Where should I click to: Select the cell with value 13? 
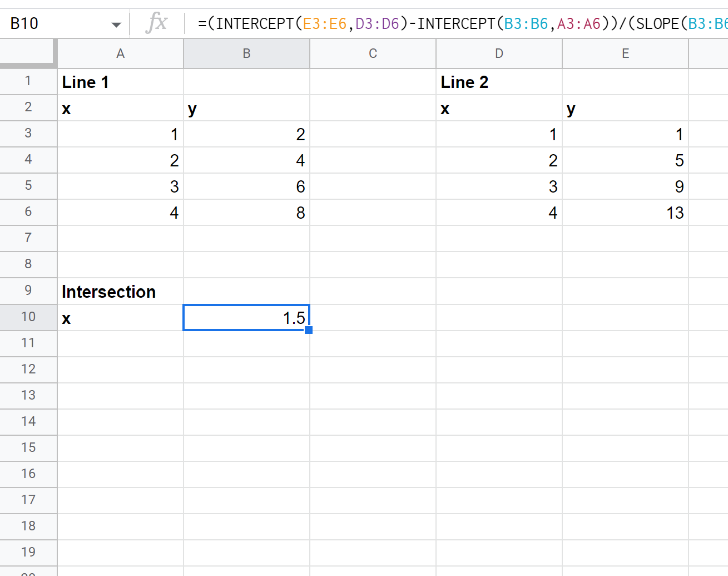point(625,213)
